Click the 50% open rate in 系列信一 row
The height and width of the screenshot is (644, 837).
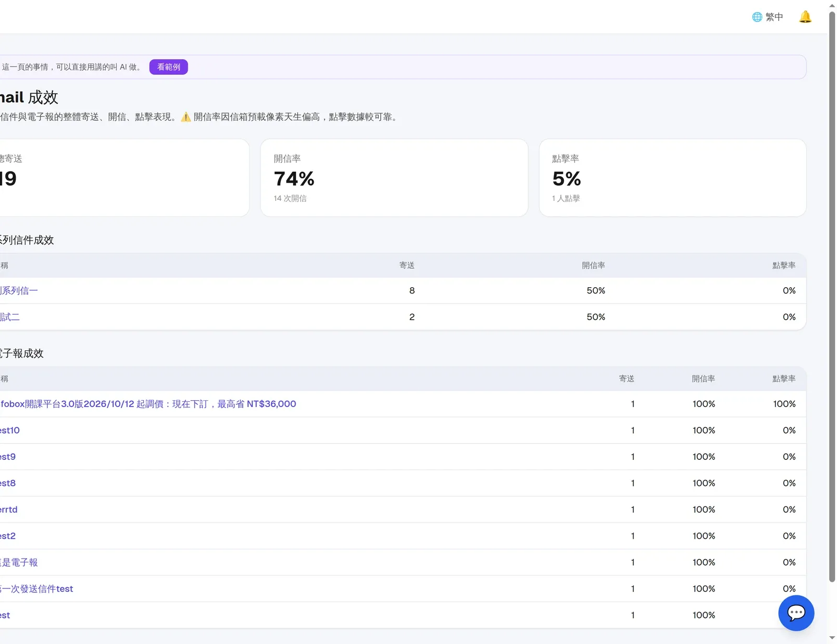point(596,290)
